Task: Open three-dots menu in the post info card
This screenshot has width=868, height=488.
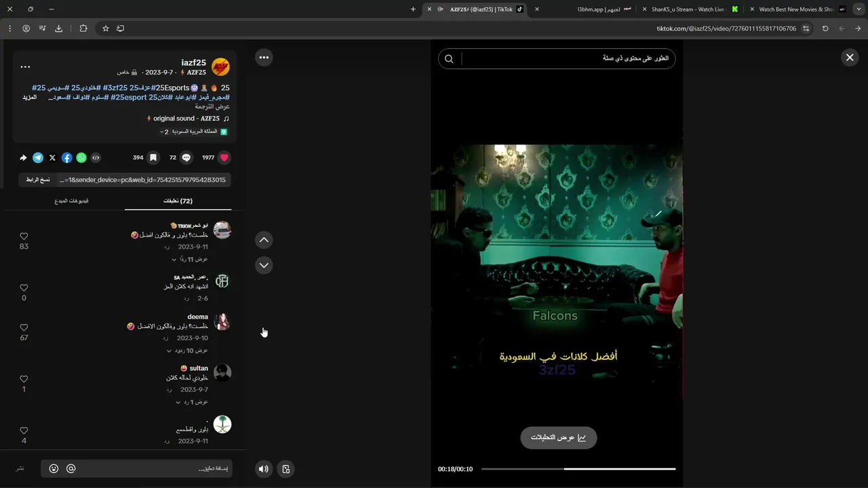Action: coord(25,67)
